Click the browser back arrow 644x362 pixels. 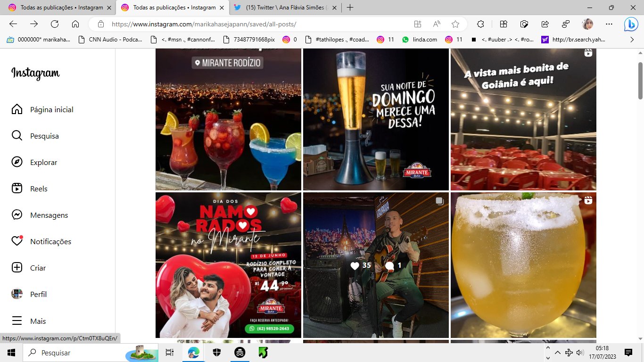(x=13, y=24)
